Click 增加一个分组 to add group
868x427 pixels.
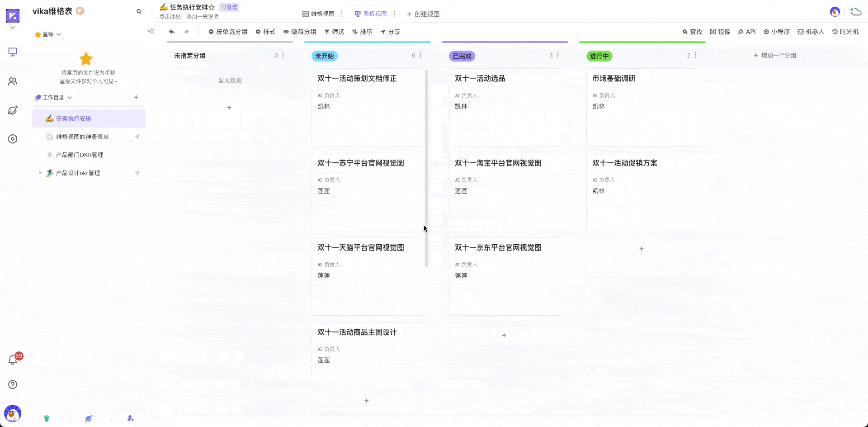(775, 56)
